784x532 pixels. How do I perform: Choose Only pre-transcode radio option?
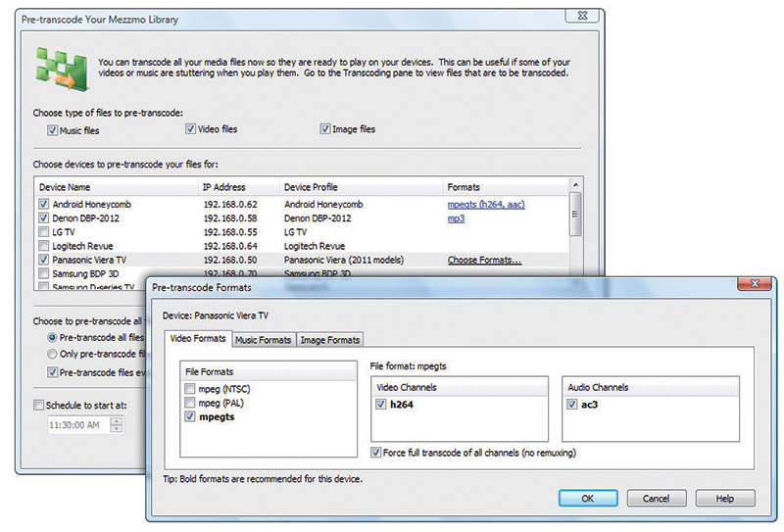click(x=52, y=354)
